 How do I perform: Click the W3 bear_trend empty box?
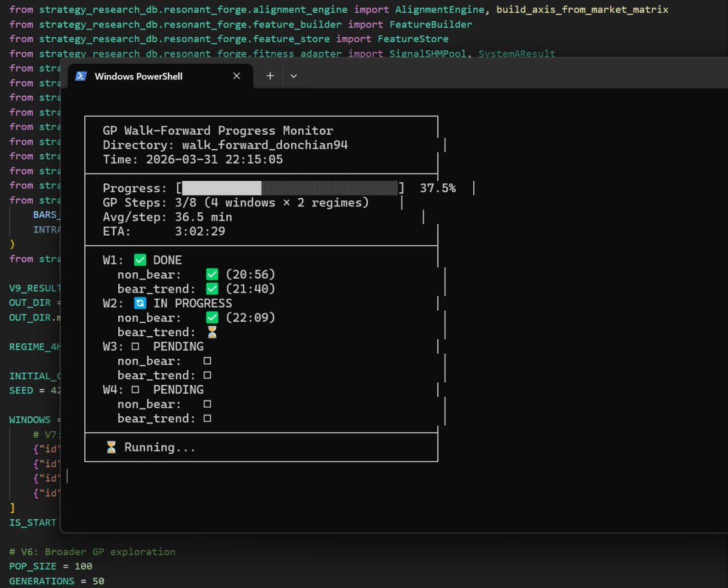[207, 375]
